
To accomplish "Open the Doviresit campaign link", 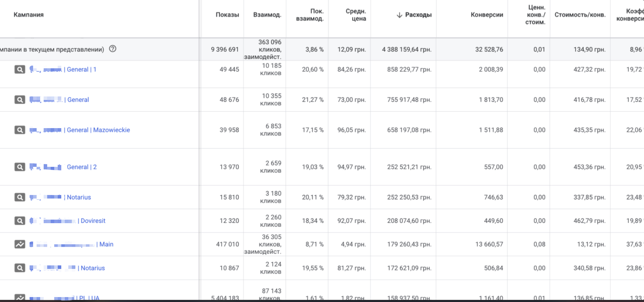I will pyautogui.click(x=93, y=221).
